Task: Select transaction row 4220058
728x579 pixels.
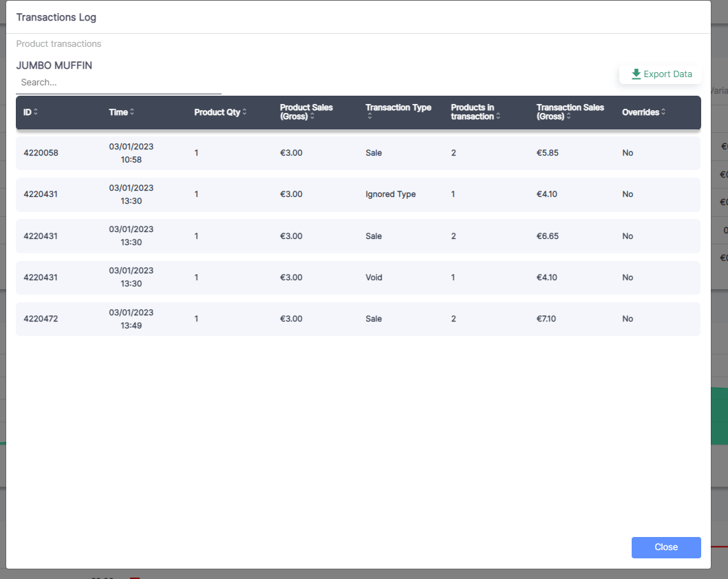Action: [x=357, y=153]
